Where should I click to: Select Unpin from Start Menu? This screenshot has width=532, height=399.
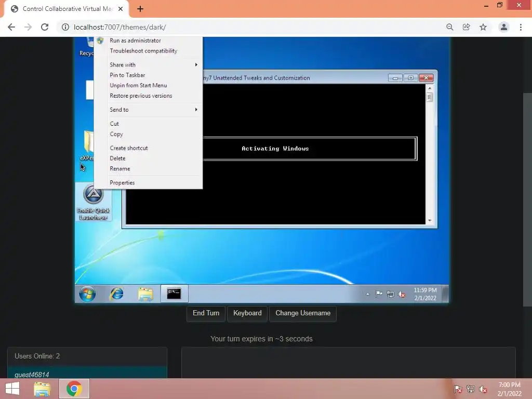tap(148, 86)
